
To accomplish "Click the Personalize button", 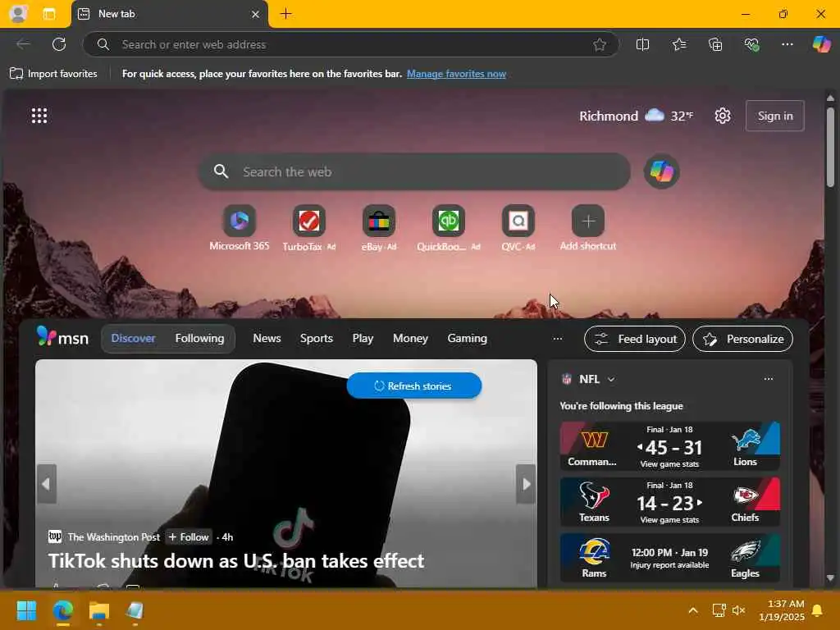I will 742,339.
